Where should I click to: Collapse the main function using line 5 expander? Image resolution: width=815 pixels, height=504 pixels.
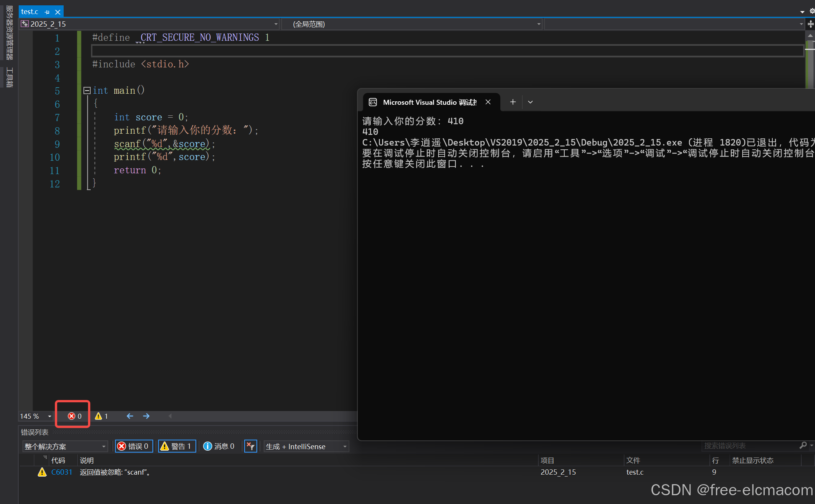[x=86, y=90]
